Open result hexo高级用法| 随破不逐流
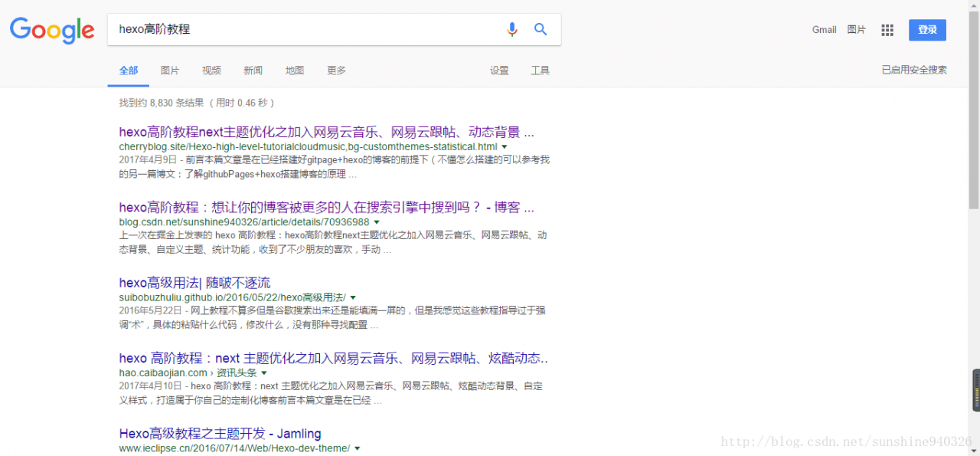 point(194,283)
